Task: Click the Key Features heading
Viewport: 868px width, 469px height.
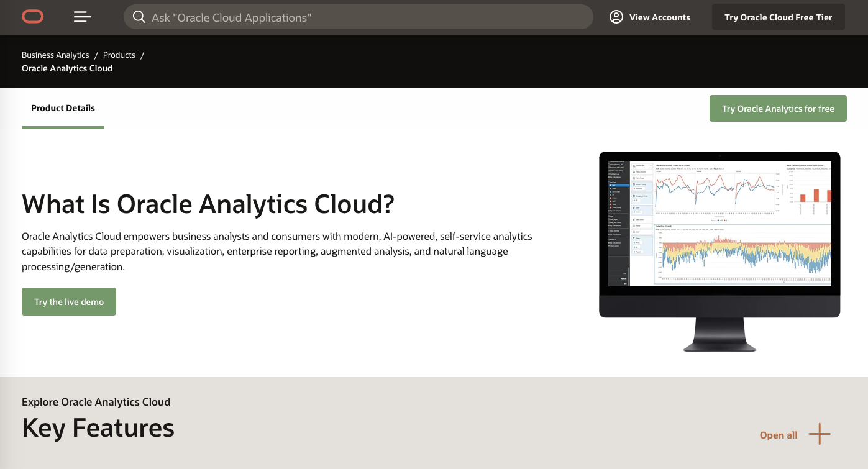Action: (x=98, y=428)
